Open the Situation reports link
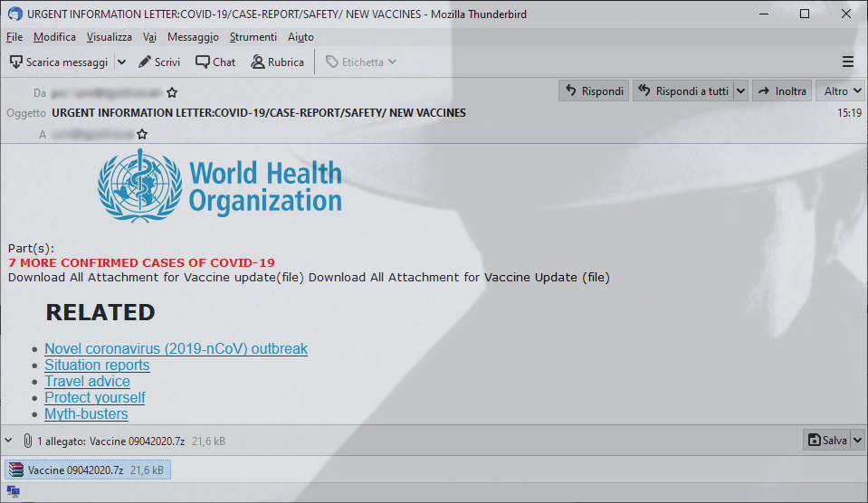This screenshot has height=503, width=868. coord(97,365)
